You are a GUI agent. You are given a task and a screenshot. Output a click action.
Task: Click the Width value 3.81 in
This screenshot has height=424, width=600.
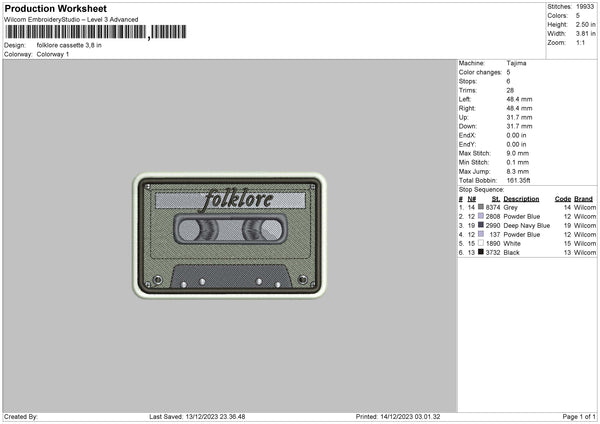point(585,34)
